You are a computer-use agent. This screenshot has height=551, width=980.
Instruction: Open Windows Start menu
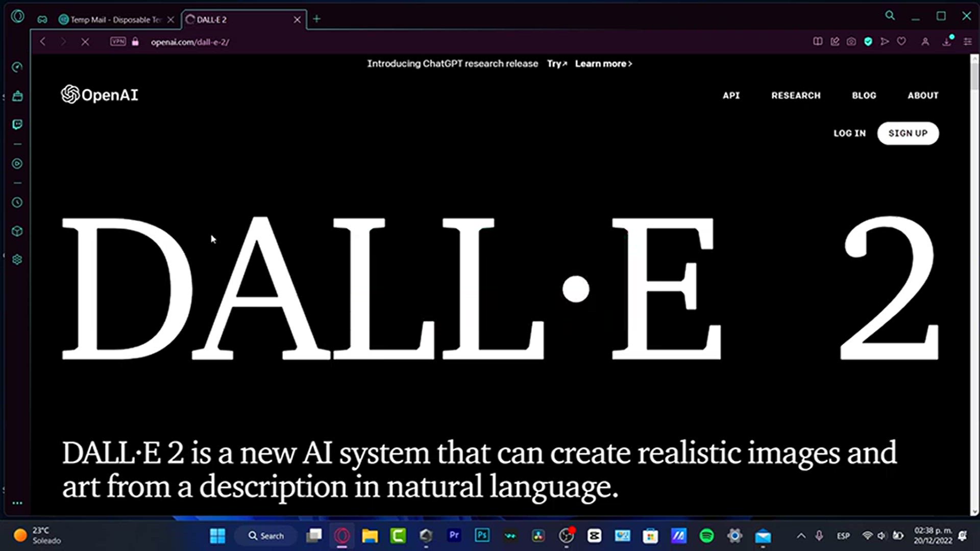217,536
